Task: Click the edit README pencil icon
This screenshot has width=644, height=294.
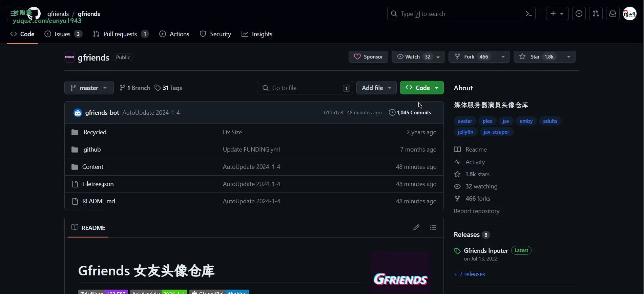Action: click(x=416, y=228)
